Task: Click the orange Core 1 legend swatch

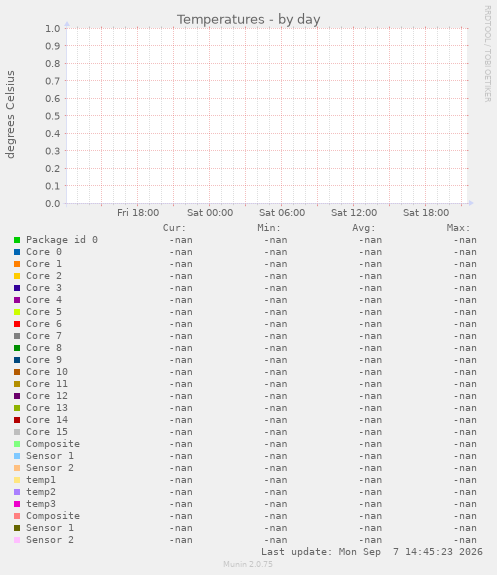Action: pos(17,264)
